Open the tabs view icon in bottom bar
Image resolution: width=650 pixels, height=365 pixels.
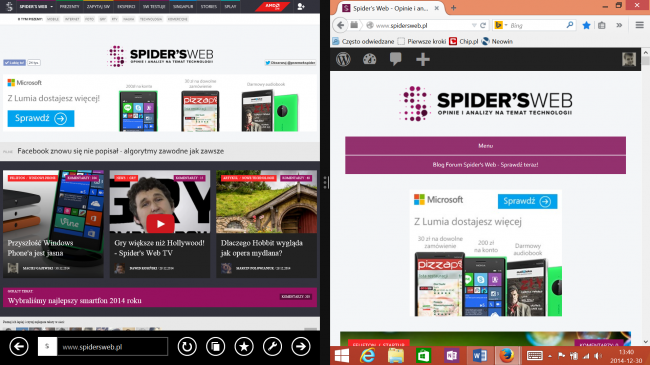point(216,346)
